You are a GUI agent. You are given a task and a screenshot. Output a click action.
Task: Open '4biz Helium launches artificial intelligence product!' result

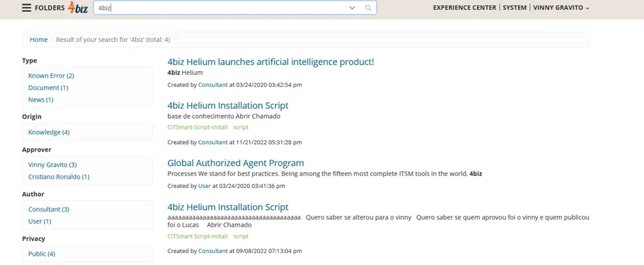tap(271, 62)
